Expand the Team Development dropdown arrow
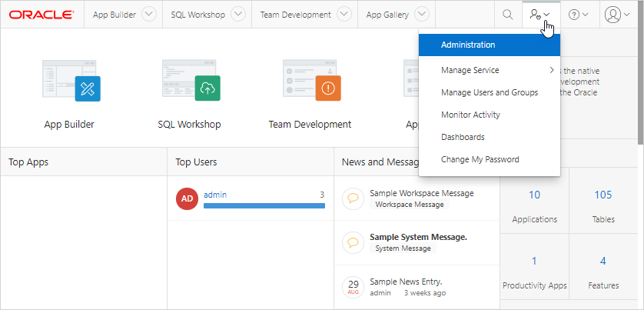The height and width of the screenshot is (310, 644). [x=344, y=15]
